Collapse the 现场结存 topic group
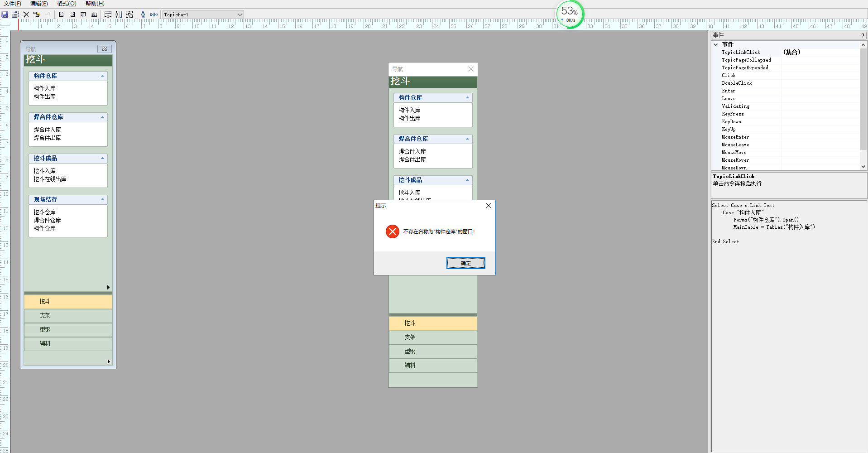 tap(102, 200)
